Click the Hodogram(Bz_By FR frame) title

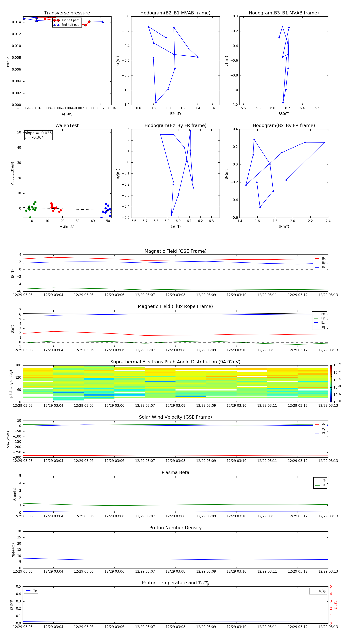coord(175,125)
